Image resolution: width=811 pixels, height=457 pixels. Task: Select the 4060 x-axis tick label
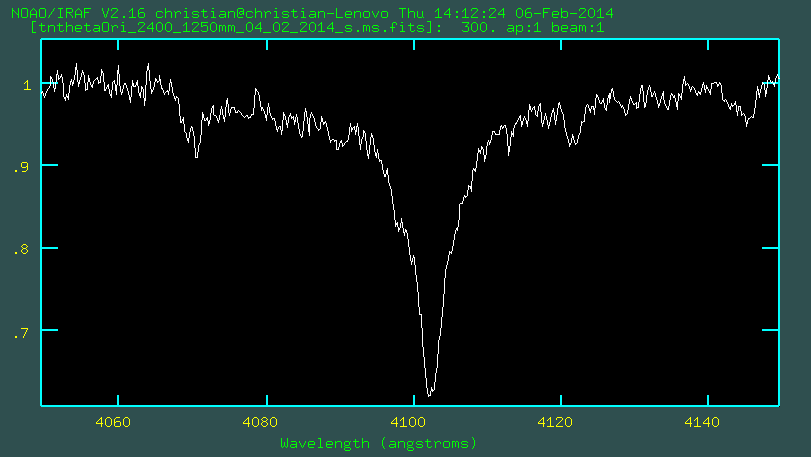pos(115,423)
